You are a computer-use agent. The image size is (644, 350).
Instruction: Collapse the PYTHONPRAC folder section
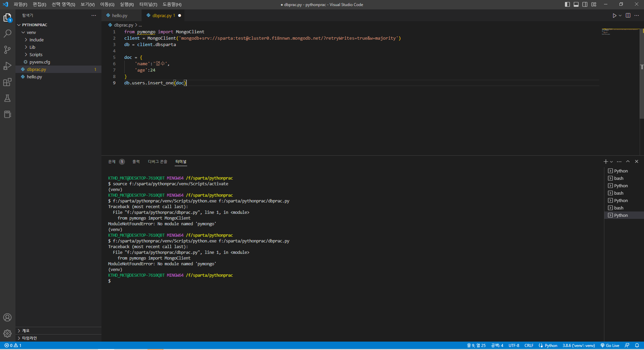point(58,25)
